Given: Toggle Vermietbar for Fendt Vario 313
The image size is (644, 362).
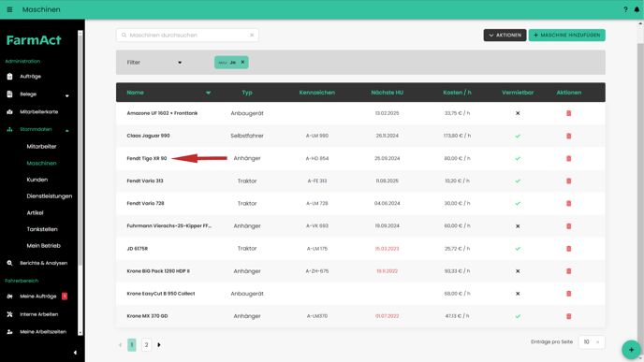Looking at the screenshot, I should (518, 181).
